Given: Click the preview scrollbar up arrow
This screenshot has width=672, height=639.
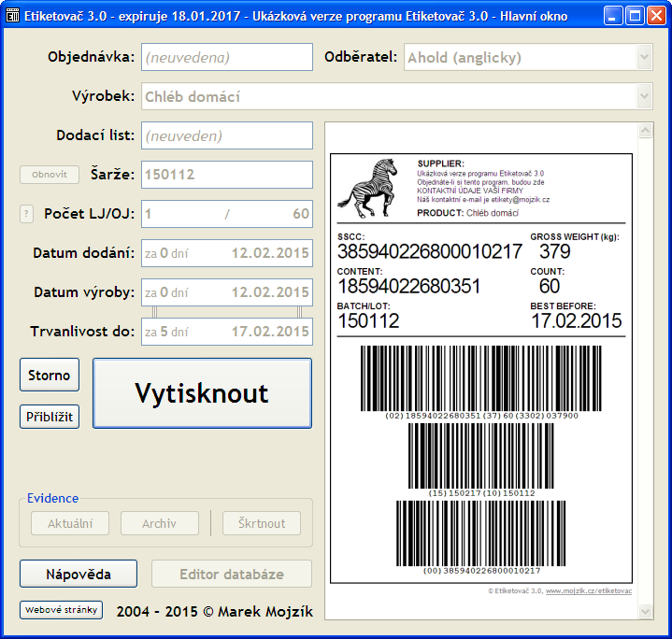Looking at the screenshot, I should click(646, 130).
